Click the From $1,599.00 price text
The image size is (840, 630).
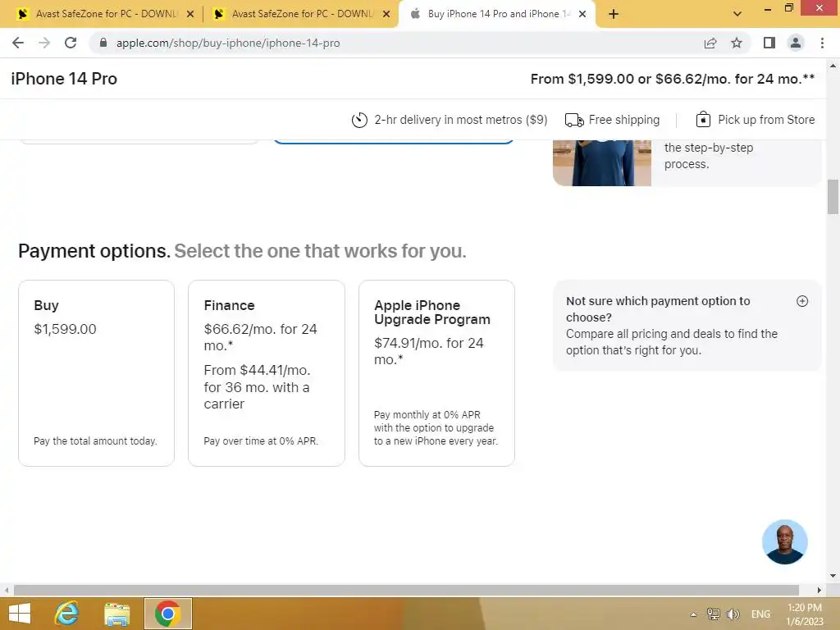coord(673,79)
